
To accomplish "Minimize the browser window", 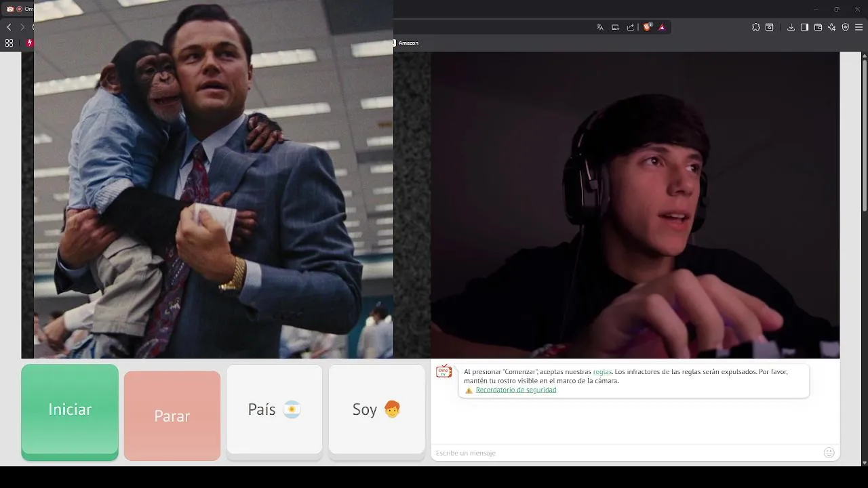I will click(816, 9).
